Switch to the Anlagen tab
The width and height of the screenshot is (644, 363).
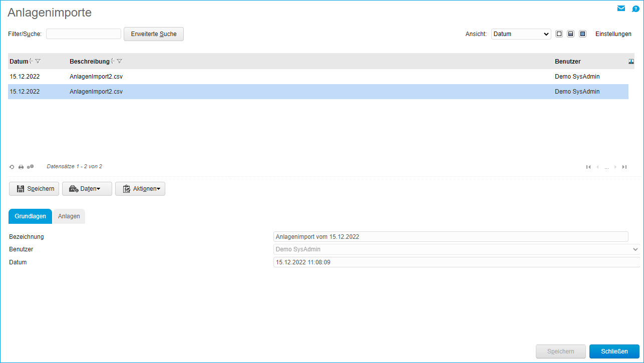(x=69, y=216)
